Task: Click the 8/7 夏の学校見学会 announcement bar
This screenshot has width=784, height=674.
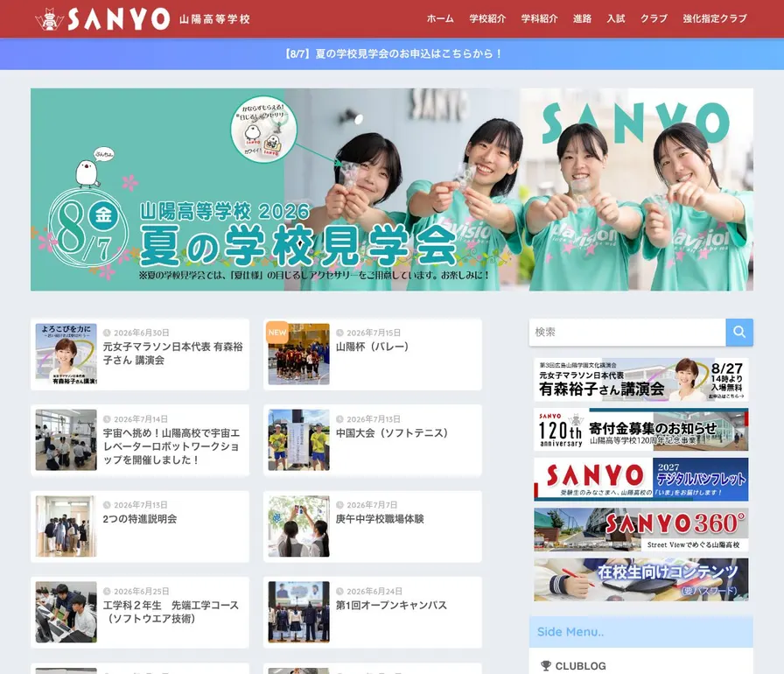Action: click(x=392, y=54)
